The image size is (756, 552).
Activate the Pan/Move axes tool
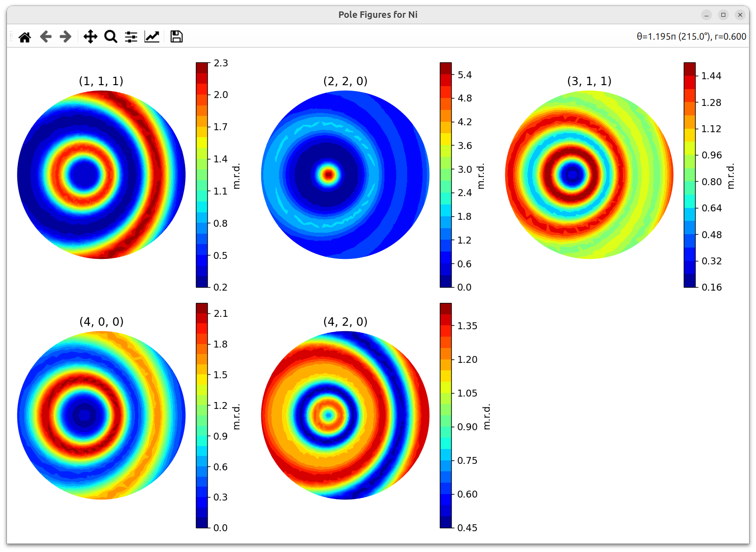(90, 37)
